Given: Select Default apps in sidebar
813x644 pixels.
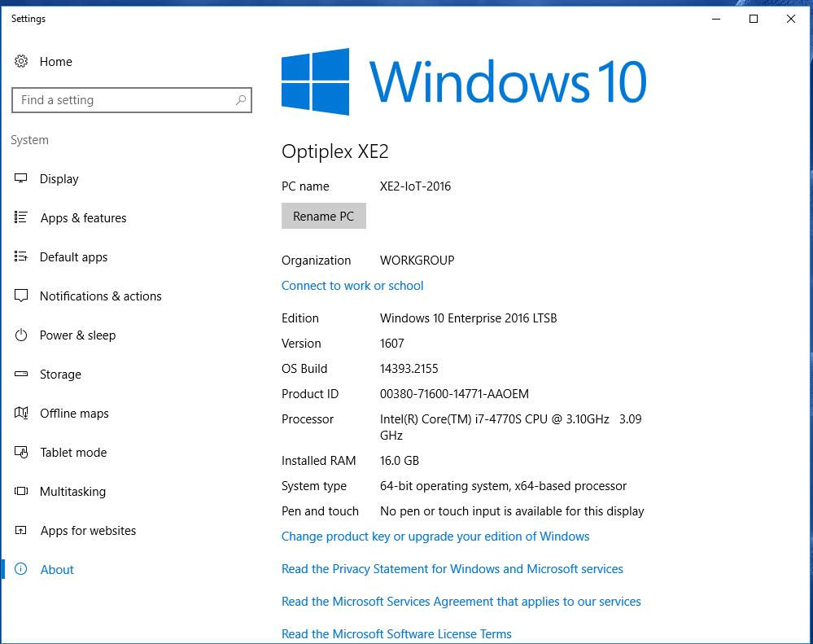Looking at the screenshot, I should (x=73, y=257).
